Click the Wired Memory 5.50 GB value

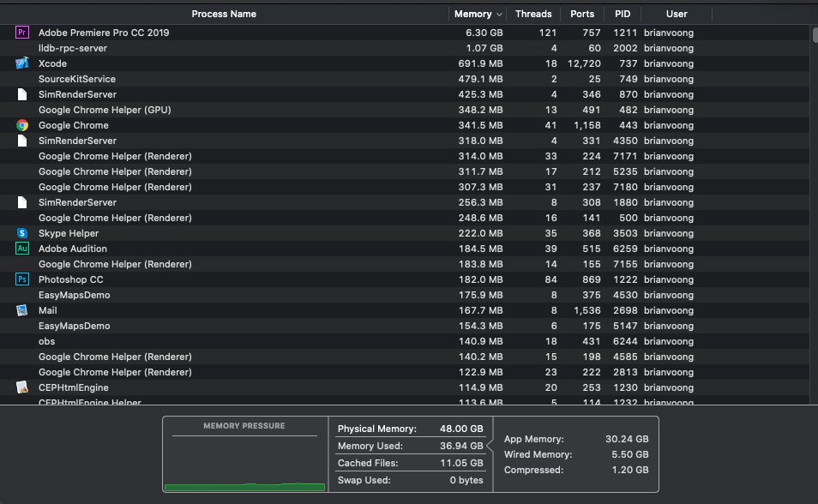tap(629, 454)
